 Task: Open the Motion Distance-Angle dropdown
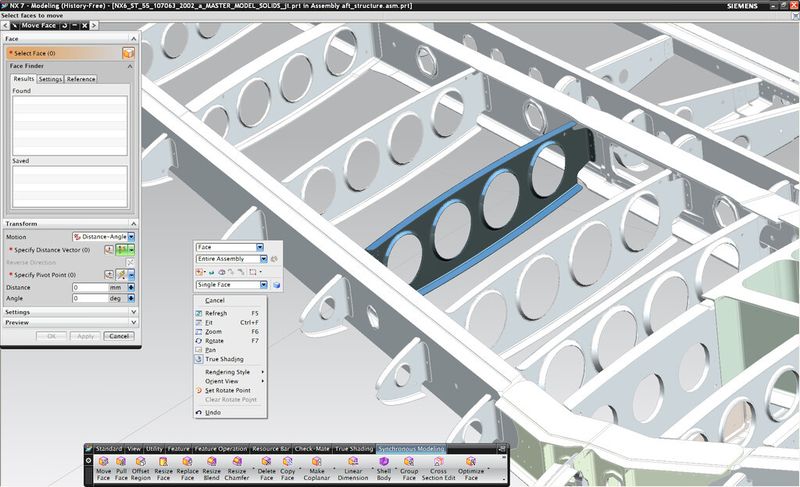point(131,237)
